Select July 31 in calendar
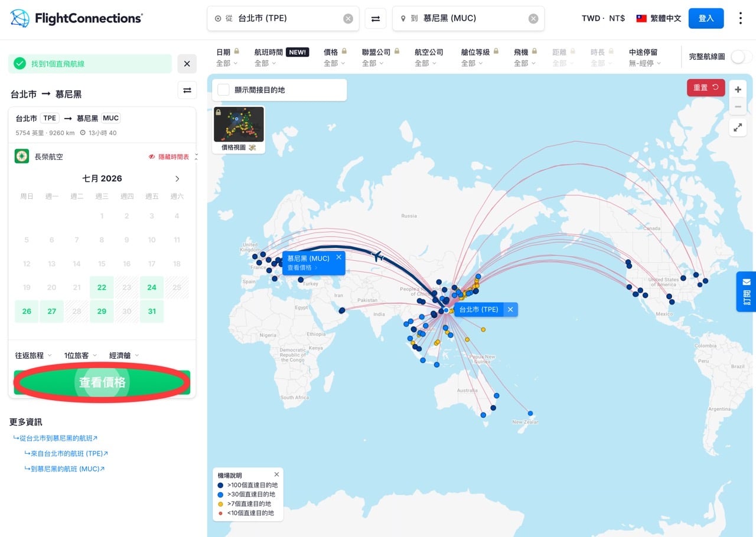 coord(152,311)
